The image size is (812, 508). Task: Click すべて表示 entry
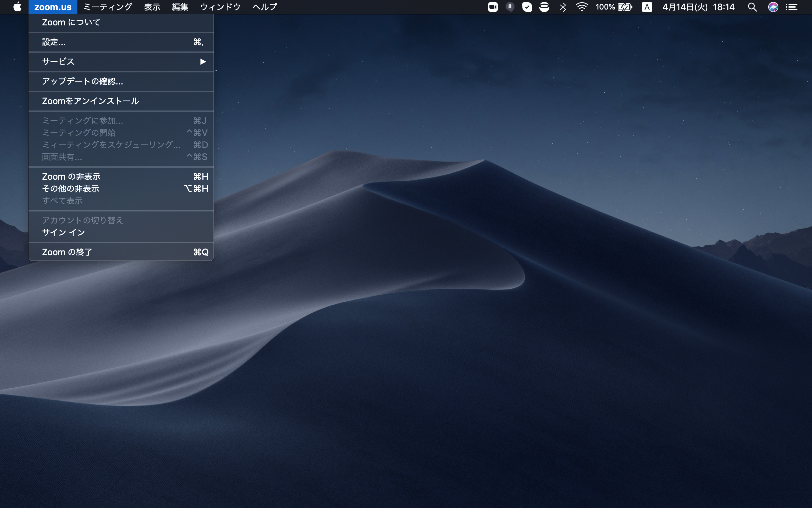pyautogui.click(x=121, y=201)
